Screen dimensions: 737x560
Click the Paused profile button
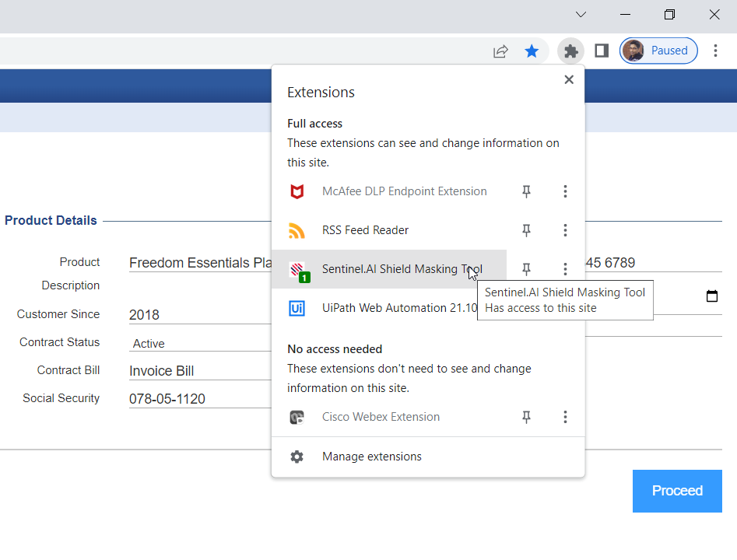pyautogui.click(x=658, y=51)
